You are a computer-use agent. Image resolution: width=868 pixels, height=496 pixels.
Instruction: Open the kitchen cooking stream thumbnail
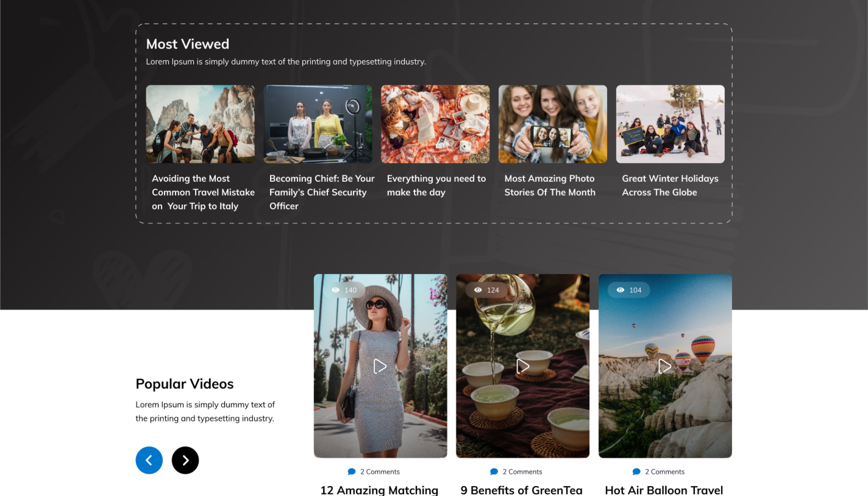pos(317,124)
